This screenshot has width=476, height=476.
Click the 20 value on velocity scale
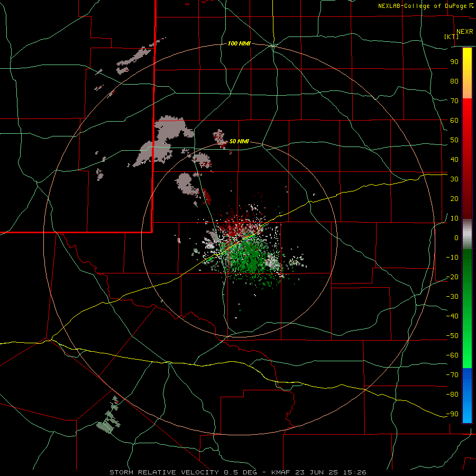point(454,198)
